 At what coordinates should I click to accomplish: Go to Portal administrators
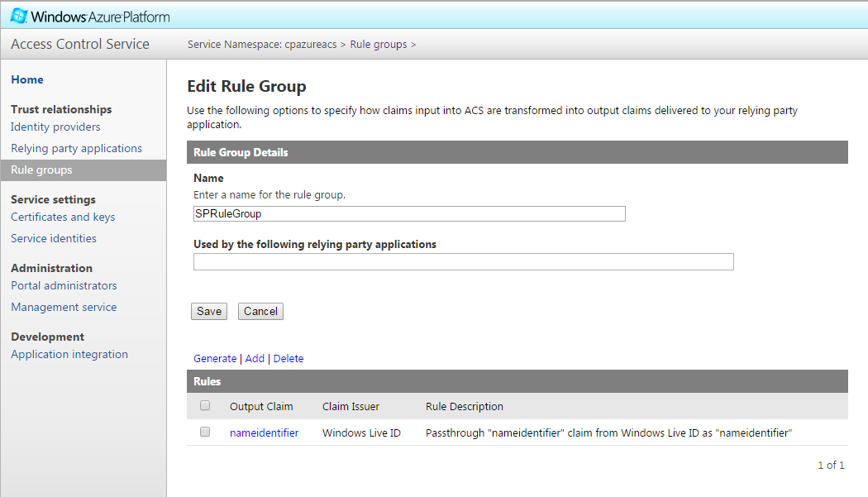[x=64, y=286]
